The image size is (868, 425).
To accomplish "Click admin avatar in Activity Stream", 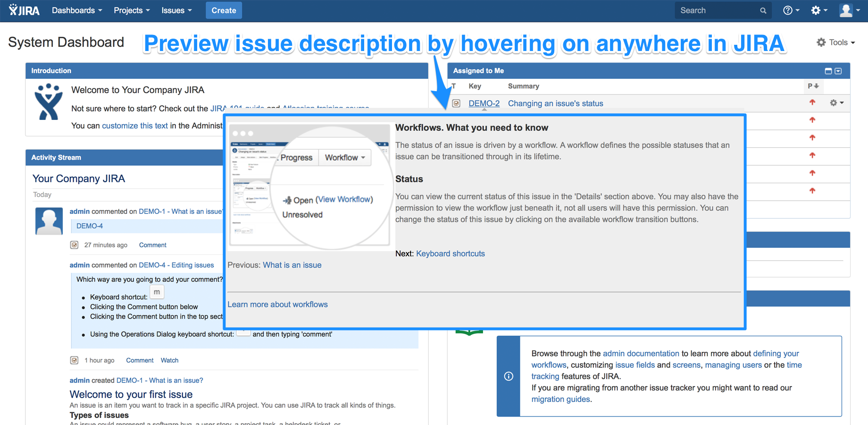I will tap(49, 221).
